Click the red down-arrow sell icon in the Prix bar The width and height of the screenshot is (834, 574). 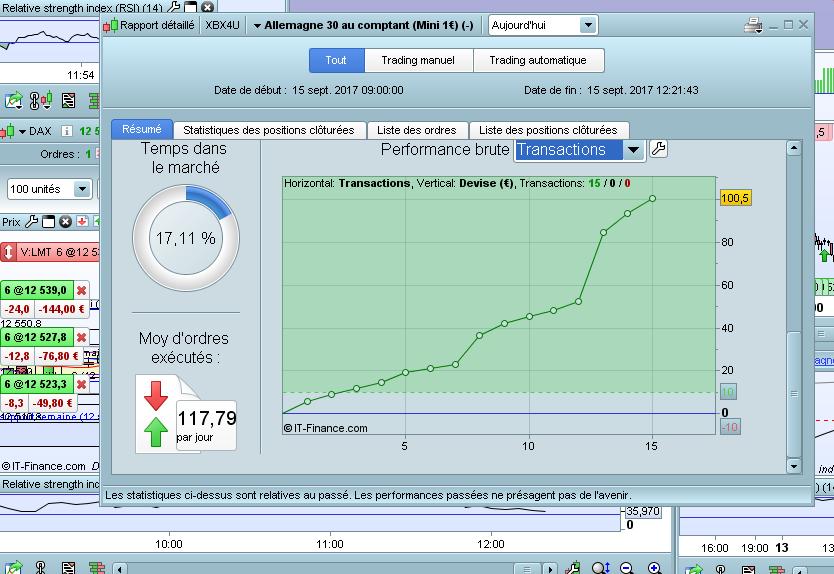(82, 221)
